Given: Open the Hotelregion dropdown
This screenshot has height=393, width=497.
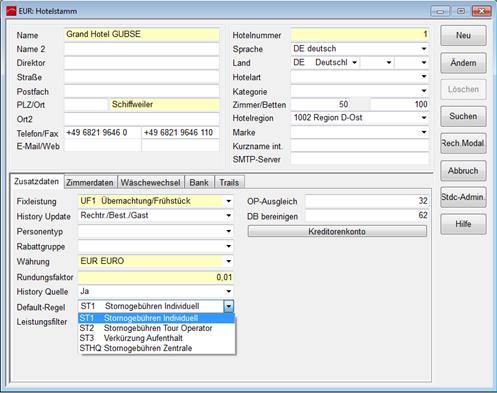Looking at the screenshot, I should [424, 118].
